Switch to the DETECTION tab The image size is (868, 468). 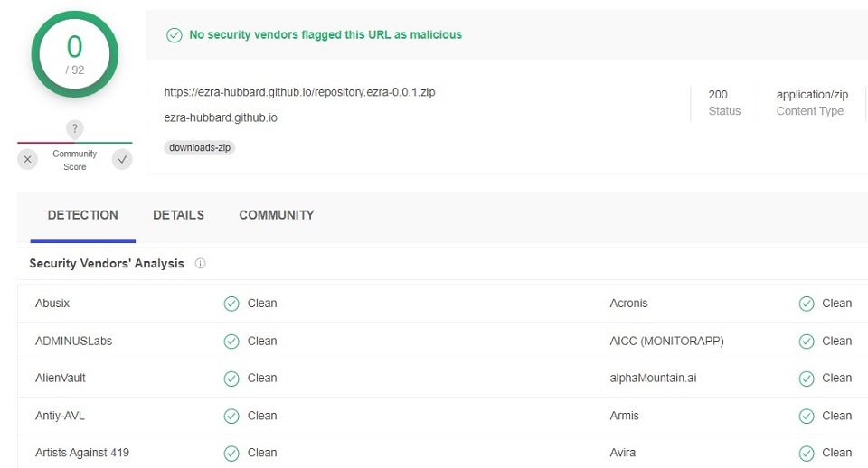(x=82, y=215)
